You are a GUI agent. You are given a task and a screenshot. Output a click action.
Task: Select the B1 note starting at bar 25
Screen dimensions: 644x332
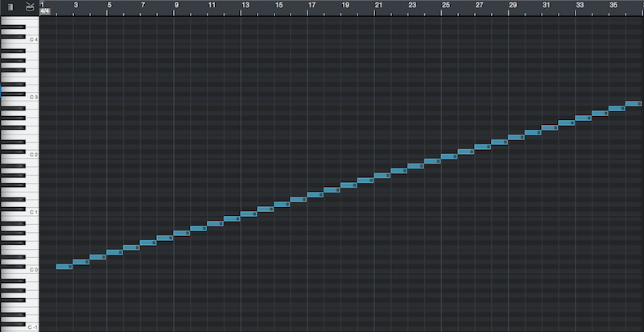[x=450, y=156]
